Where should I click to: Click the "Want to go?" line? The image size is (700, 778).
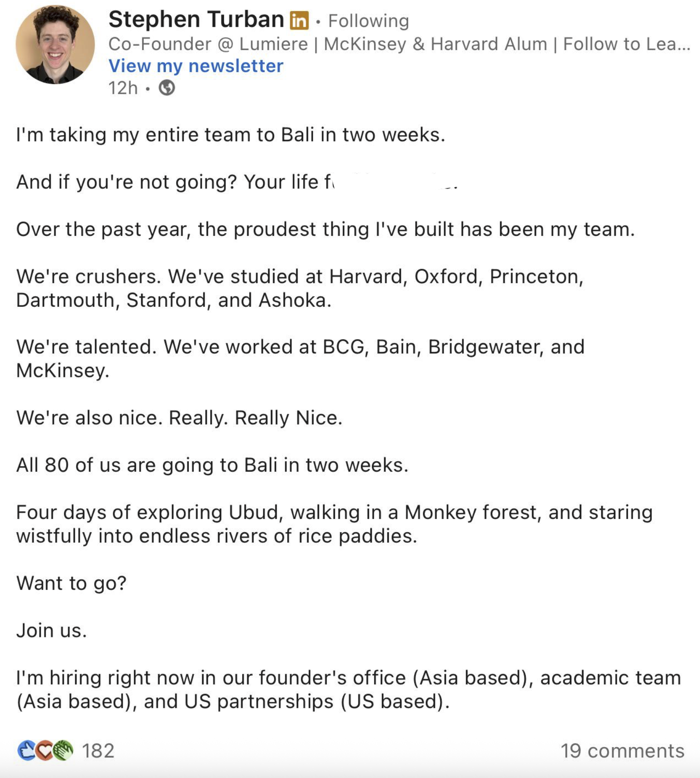pos(71,583)
